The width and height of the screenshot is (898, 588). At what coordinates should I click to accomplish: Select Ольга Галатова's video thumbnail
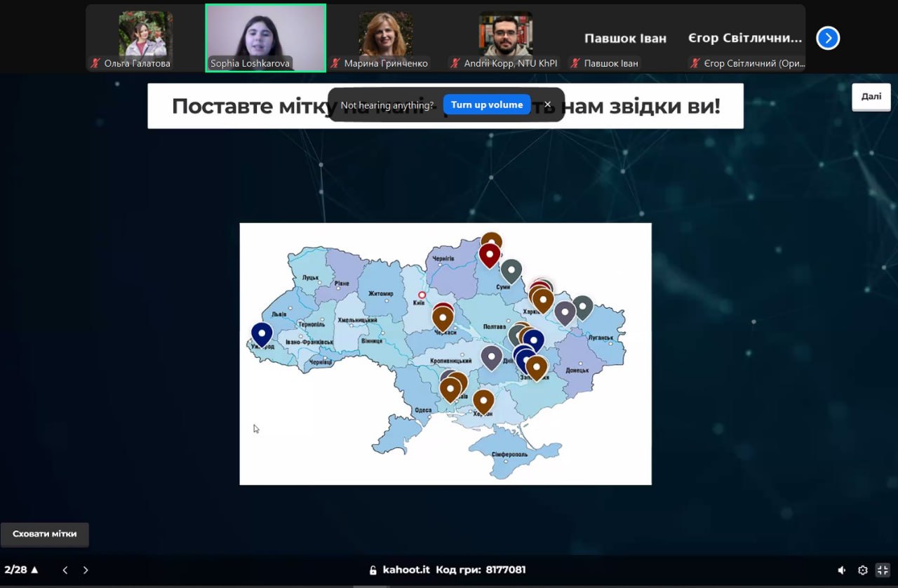(146, 38)
